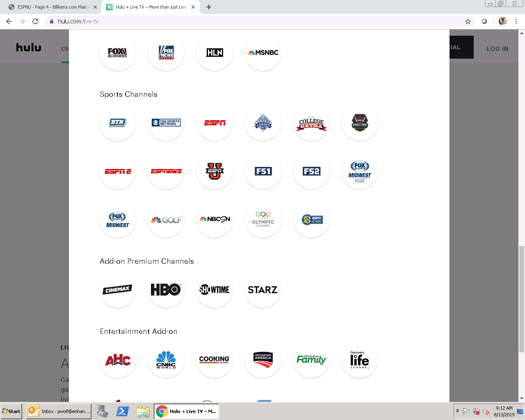This screenshot has height=420, width=525.
Task: Click the ESPN channel logo
Action: [215, 123]
